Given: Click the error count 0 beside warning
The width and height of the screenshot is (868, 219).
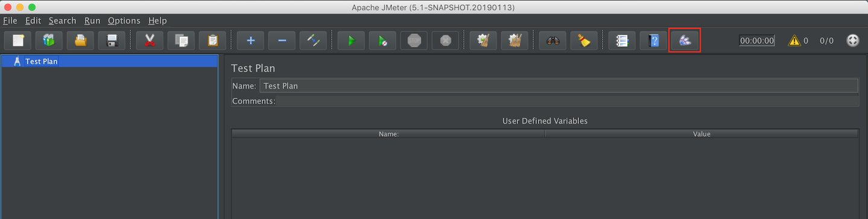Looking at the screenshot, I should (x=806, y=41).
